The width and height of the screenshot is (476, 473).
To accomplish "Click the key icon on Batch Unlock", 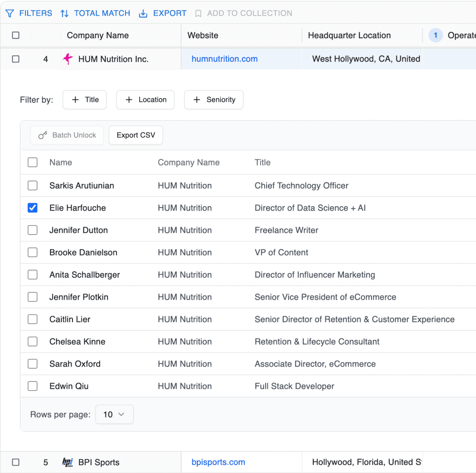I will pos(43,135).
